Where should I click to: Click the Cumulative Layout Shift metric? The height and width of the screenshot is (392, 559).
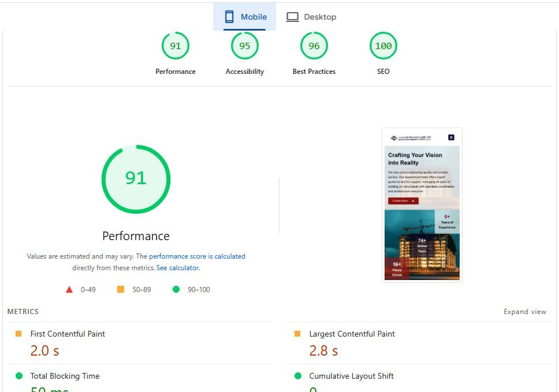click(351, 376)
